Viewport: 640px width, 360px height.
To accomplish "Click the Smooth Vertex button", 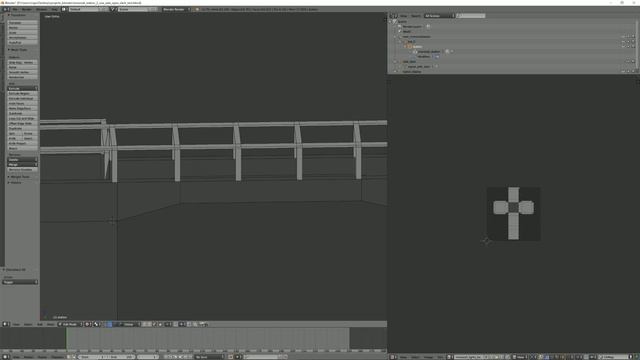I will [22, 72].
